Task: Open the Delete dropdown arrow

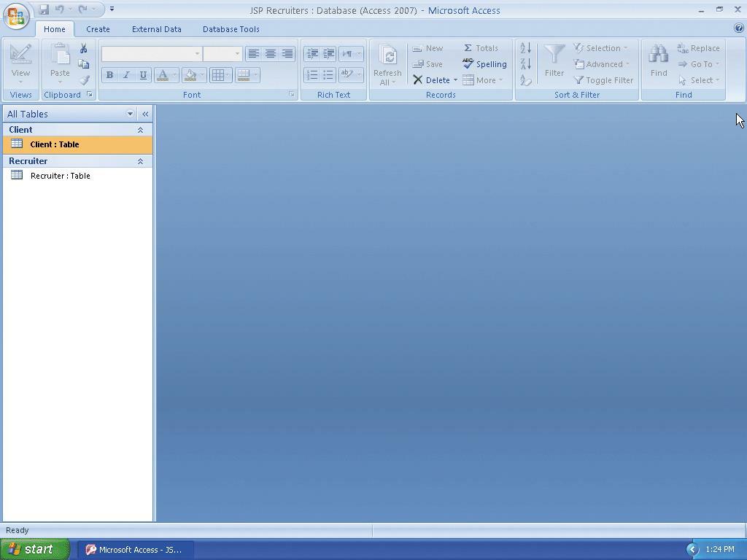Action: click(455, 80)
